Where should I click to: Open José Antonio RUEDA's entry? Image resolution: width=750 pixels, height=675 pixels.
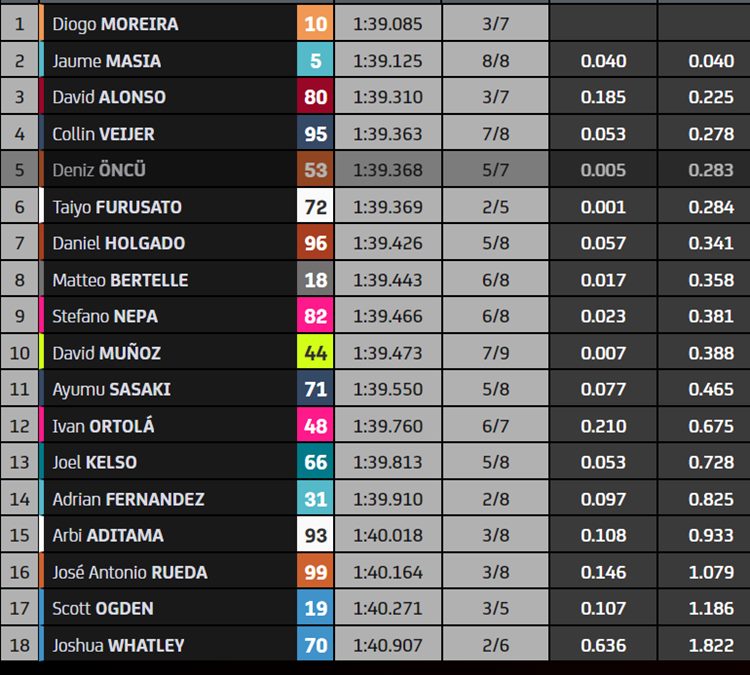pyautogui.click(x=130, y=572)
